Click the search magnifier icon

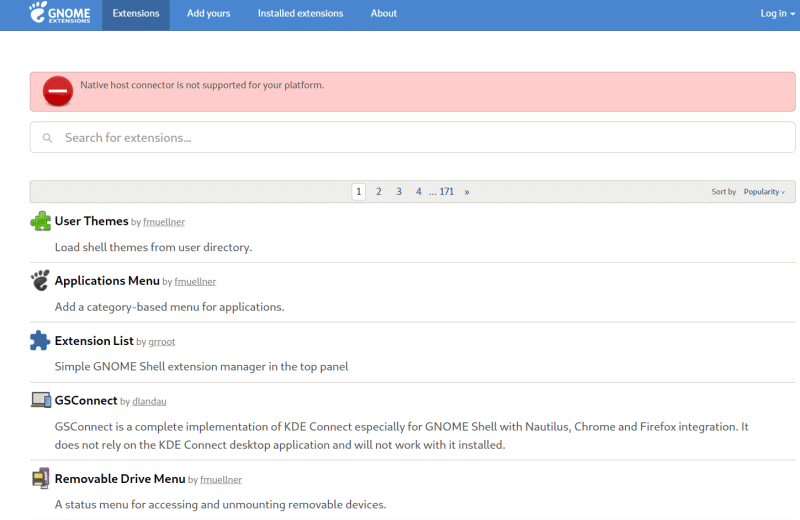[x=47, y=138]
